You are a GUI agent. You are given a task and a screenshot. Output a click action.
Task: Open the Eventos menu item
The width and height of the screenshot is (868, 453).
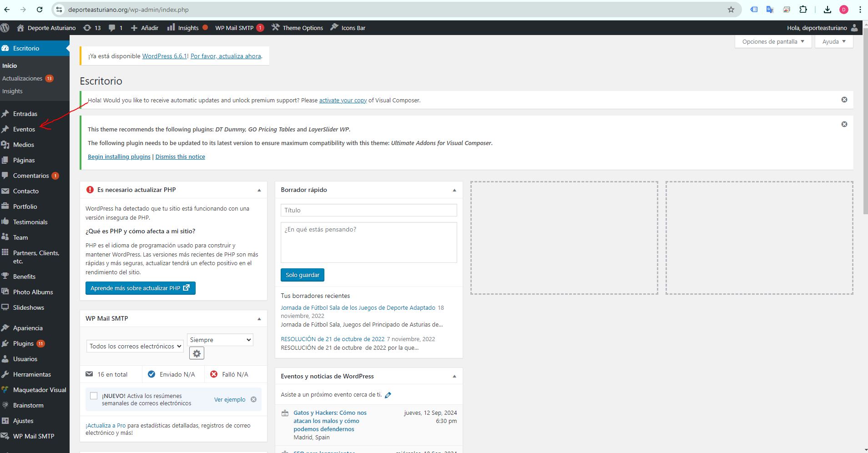24,129
